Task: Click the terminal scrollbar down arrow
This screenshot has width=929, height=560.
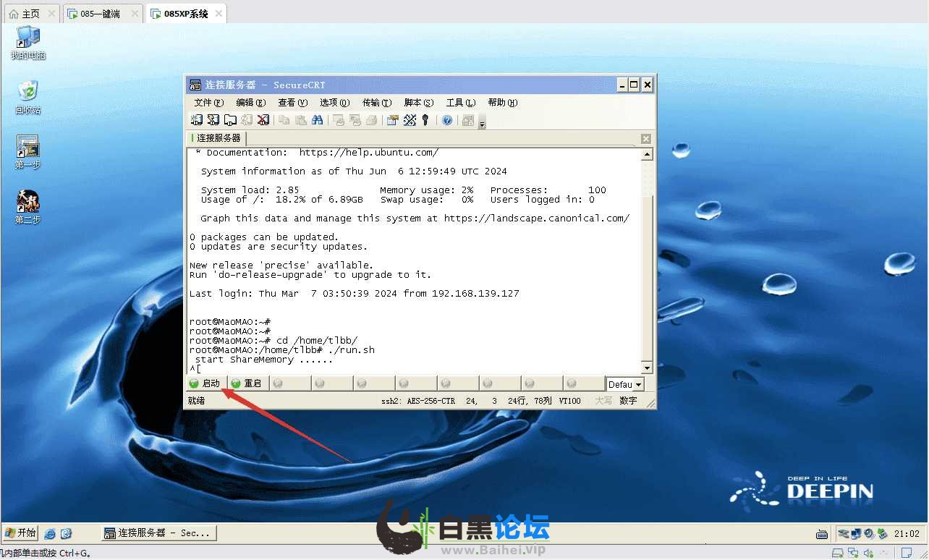Action: [x=647, y=368]
